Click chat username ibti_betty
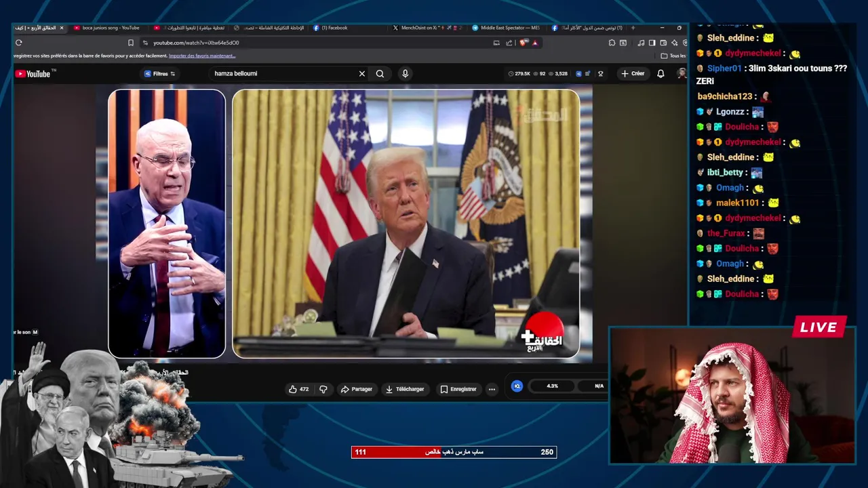The image size is (868, 488). click(x=725, y=173)
